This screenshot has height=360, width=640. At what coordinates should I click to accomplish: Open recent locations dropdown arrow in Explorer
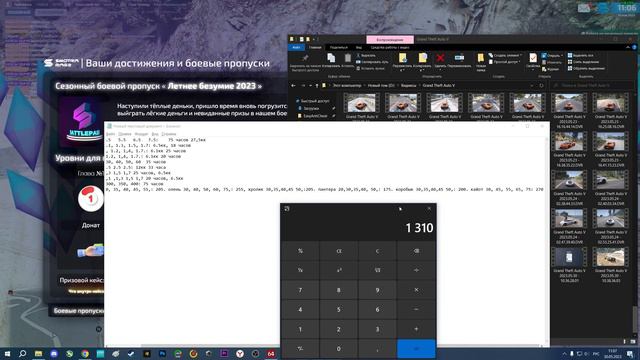pyautogui.click(x=310, y=85)
